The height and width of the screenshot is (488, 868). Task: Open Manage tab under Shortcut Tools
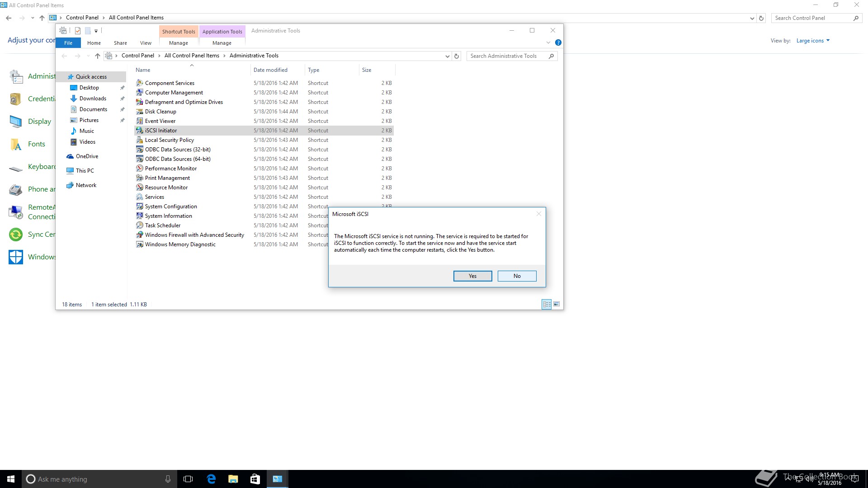179,43
